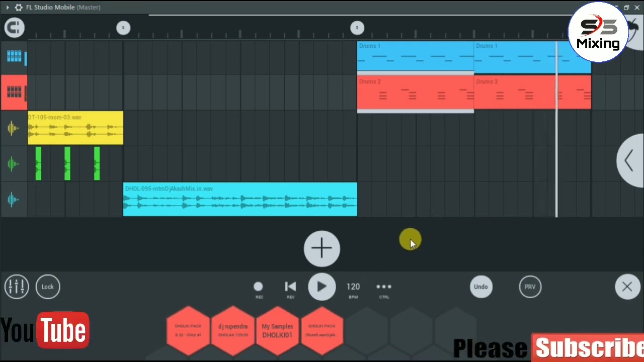Click timeline marker 5 on ruler

tap(357, 28)
